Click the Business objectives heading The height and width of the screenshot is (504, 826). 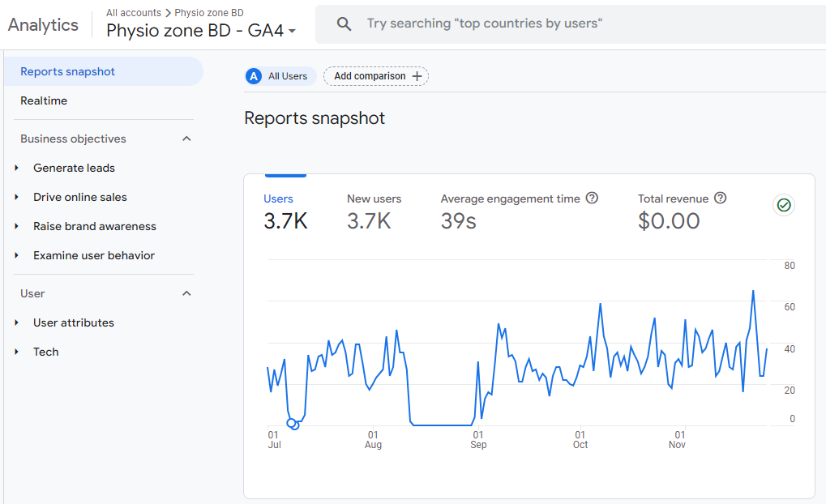tap(73, 139)
